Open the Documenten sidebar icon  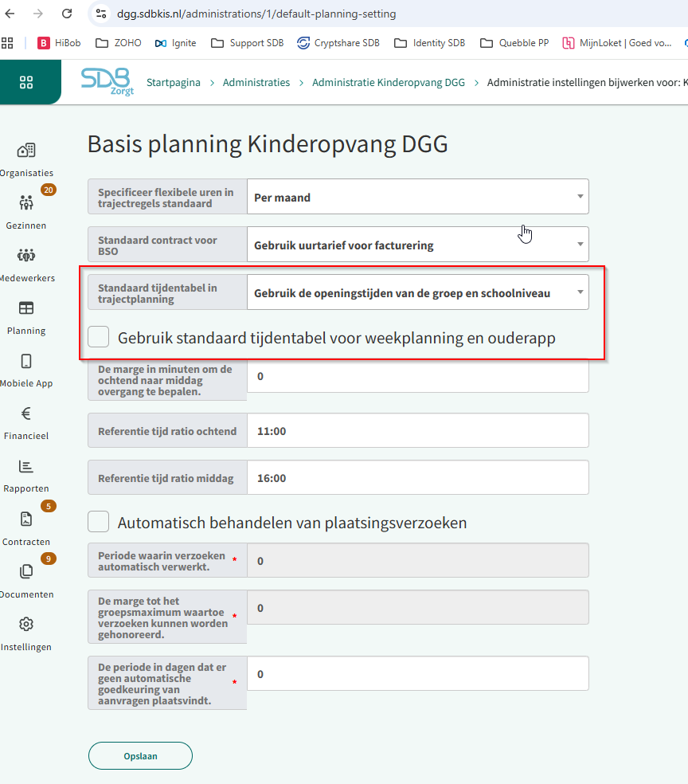[26, 571]
